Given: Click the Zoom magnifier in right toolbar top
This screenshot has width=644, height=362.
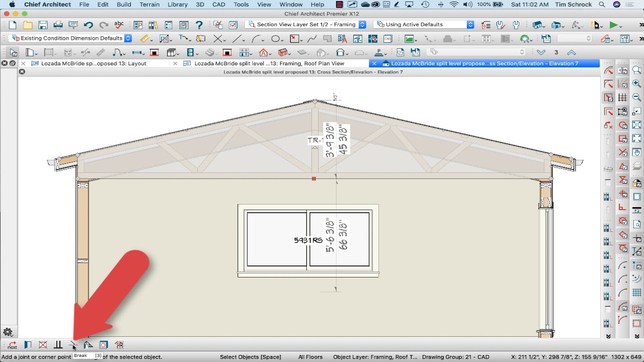Looking at the screenshot, I should click(x=636, y=71).
